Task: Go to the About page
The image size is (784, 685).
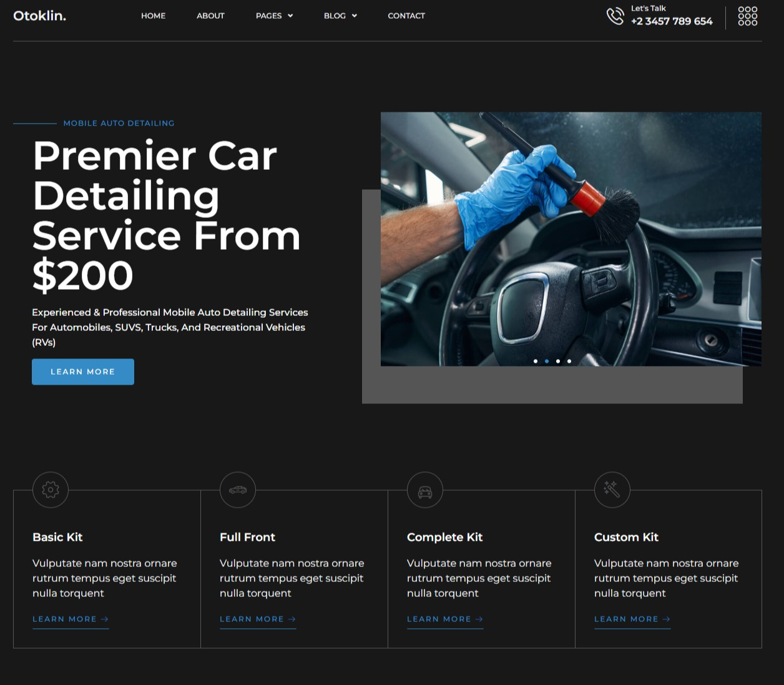Action: (x=210, y=16)
